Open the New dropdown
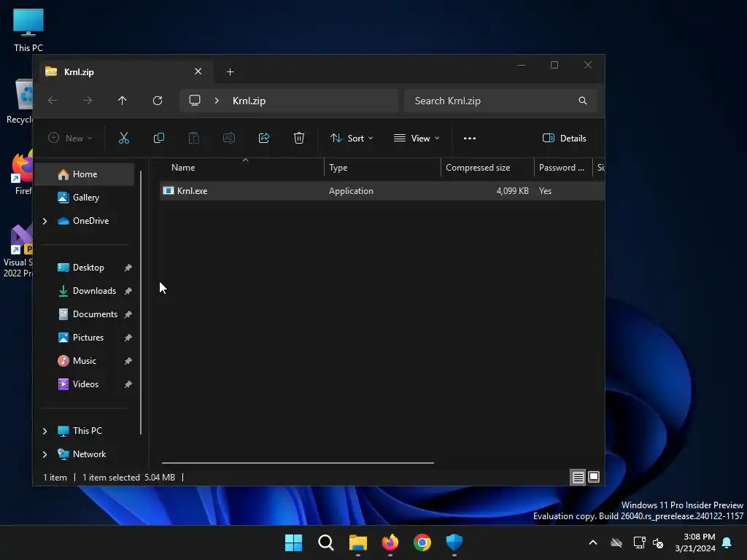Screen dimensions: 747x560 click(x=70, y=138)
